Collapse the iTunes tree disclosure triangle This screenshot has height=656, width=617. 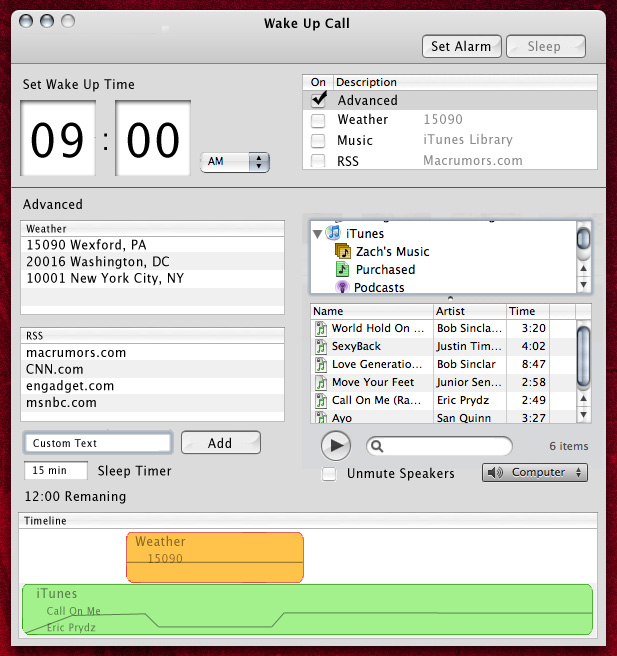(x=317, y=233)
